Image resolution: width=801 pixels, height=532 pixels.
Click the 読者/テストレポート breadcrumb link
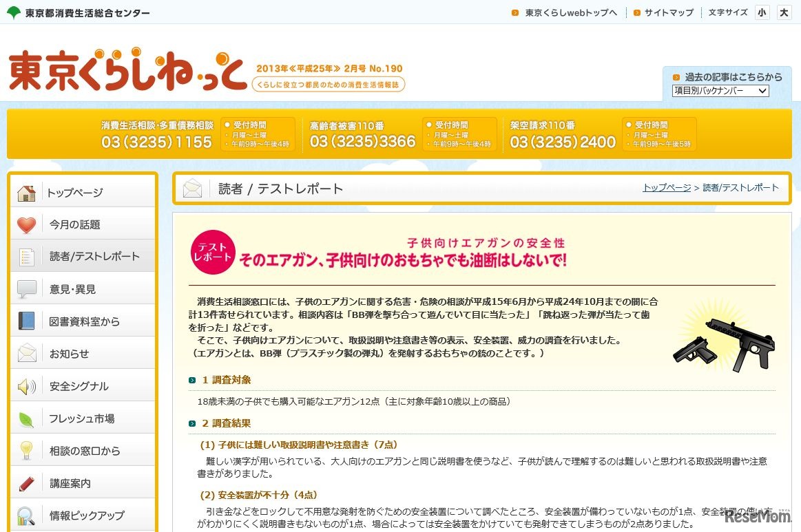click(740, 187)
